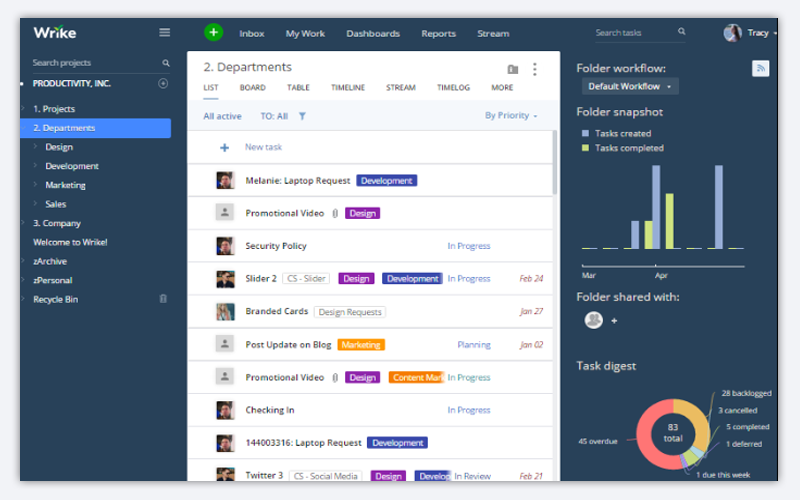Expand the Marketing subfolder
The image size is (800, 500).
pyautogui.click(x=36, y=185)
